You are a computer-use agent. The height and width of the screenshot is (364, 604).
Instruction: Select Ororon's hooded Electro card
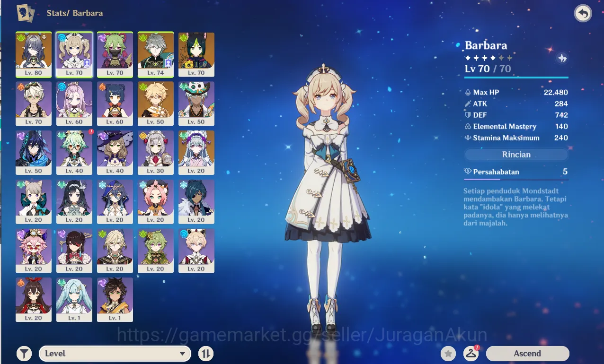tap(34, 153)
